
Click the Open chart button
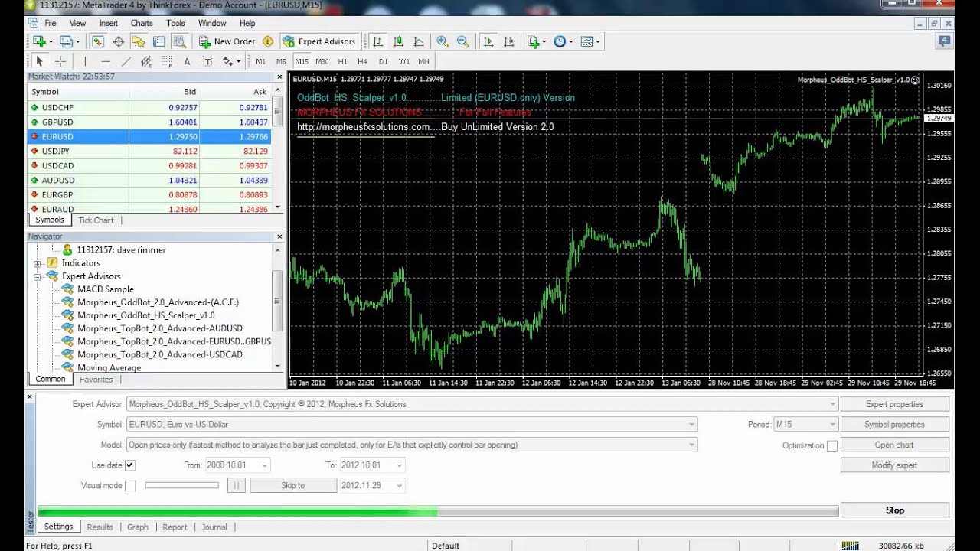pos(895,445)
